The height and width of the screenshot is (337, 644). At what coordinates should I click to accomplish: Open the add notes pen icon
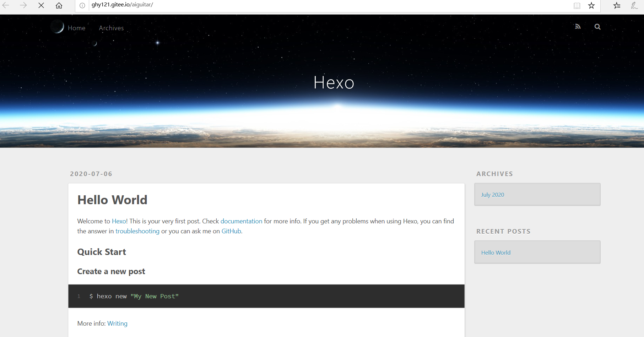pyautogui.click(x=634, y=5)
